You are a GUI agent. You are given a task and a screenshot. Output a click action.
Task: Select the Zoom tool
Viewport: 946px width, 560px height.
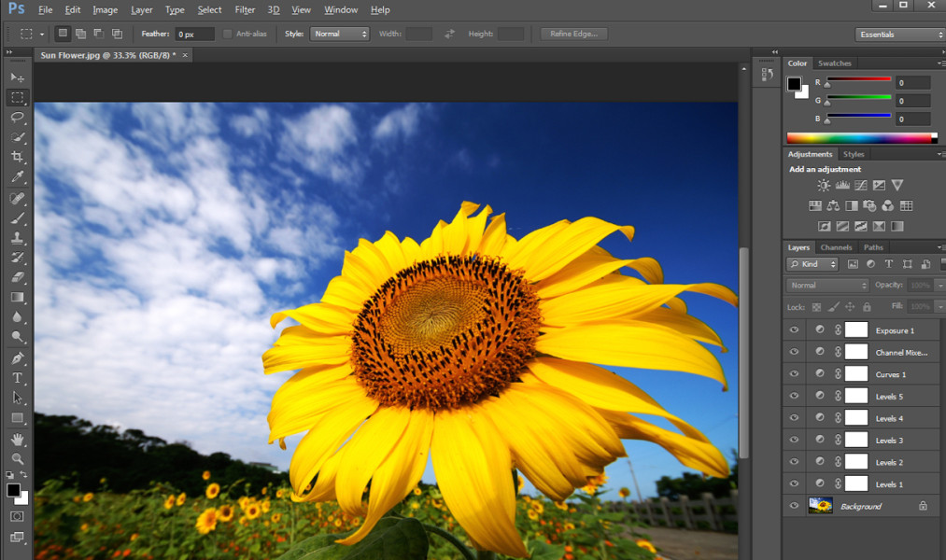coord(17,458)
